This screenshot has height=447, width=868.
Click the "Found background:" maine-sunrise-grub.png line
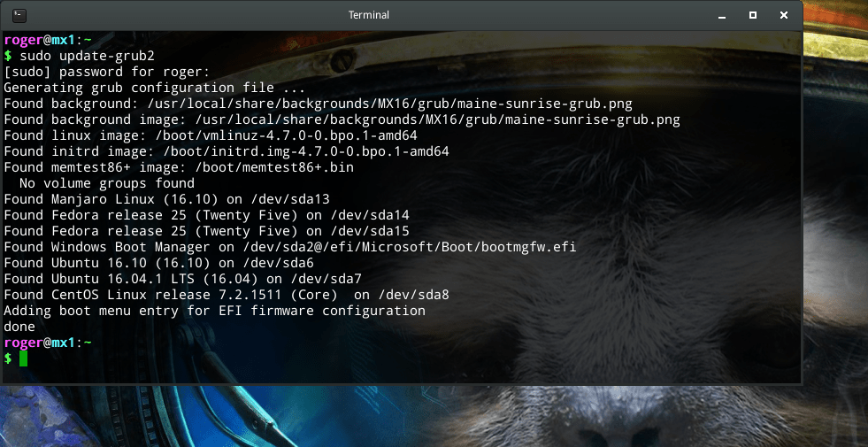click(x=318, y=104)
